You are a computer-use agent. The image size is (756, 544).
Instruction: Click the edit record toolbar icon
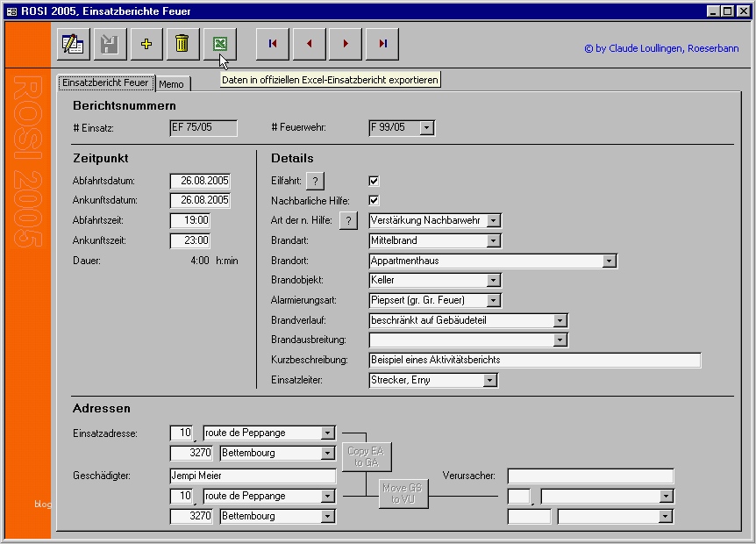[74, 44]
